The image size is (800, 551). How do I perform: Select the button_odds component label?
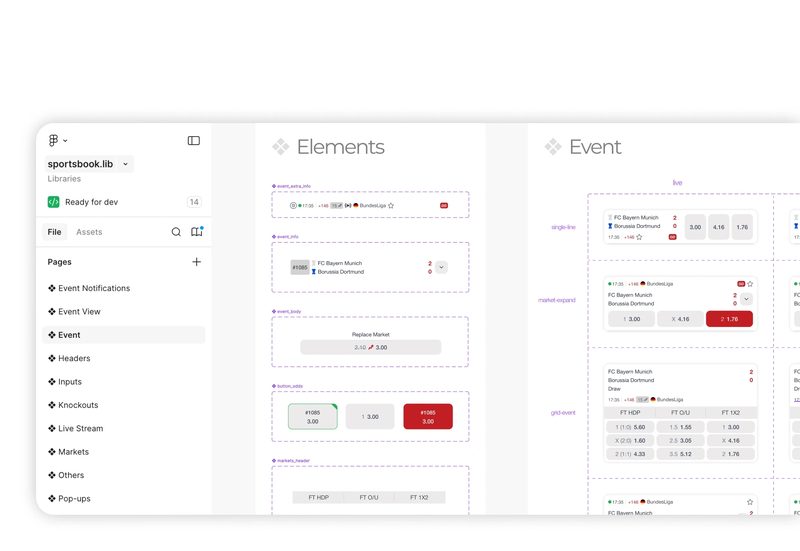coord(287,386)
